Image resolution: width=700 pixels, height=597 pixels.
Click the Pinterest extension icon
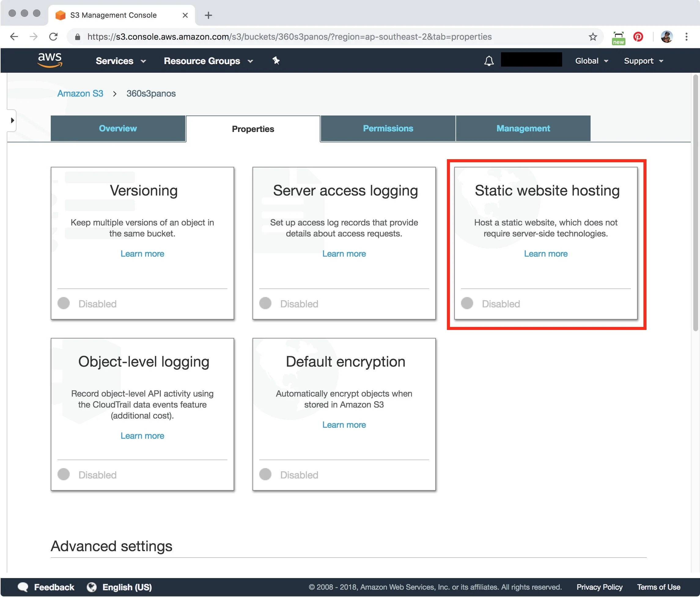638,36
